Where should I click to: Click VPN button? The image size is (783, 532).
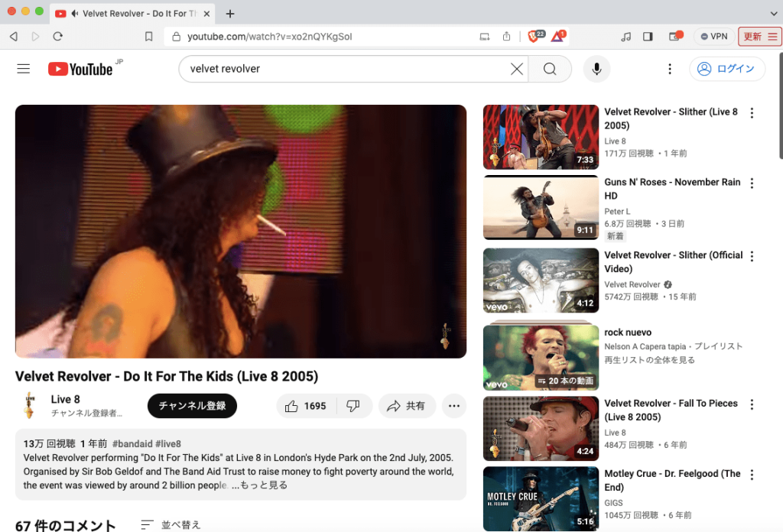point(714,37)
